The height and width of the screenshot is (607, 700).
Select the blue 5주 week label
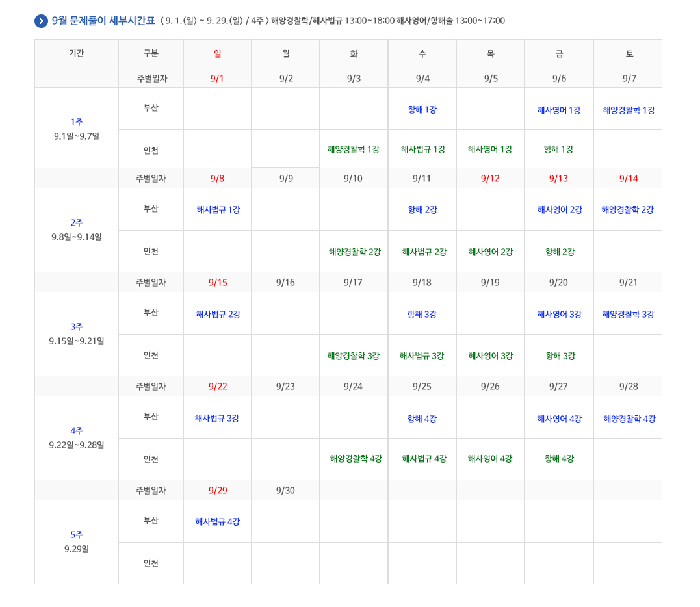click(77, 535)
